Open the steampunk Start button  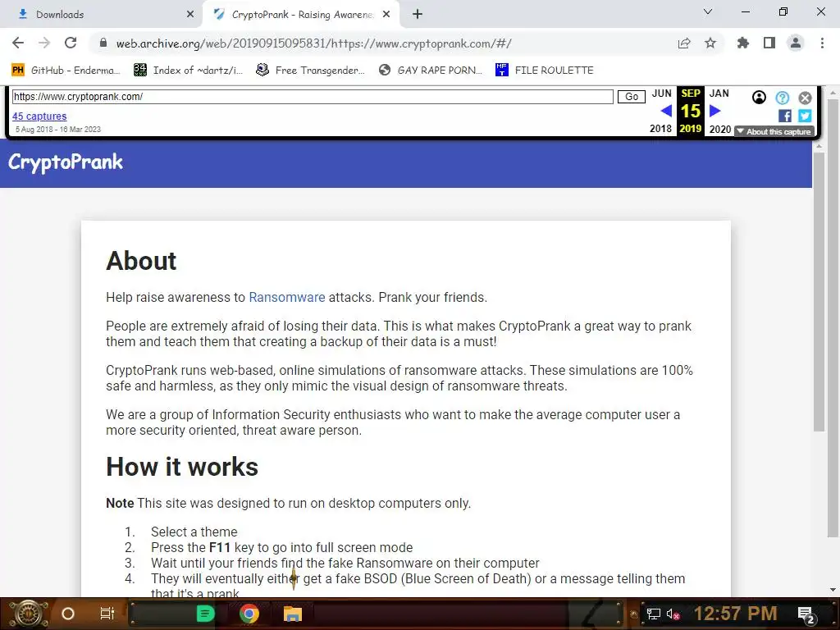pyautogui.click(x=29, y=614)
